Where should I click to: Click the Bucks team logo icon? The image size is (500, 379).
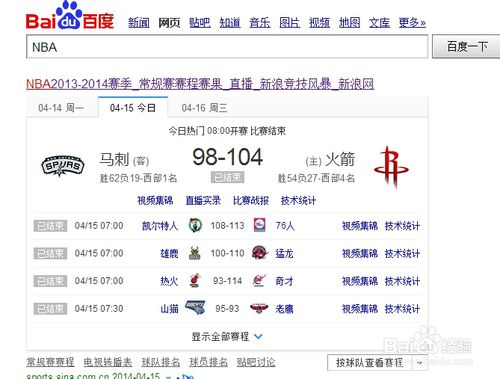195,253
